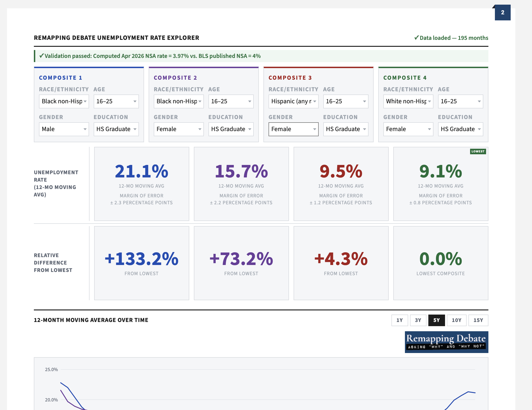Click the 12-Month Moving Average Over Time heading

91,320
